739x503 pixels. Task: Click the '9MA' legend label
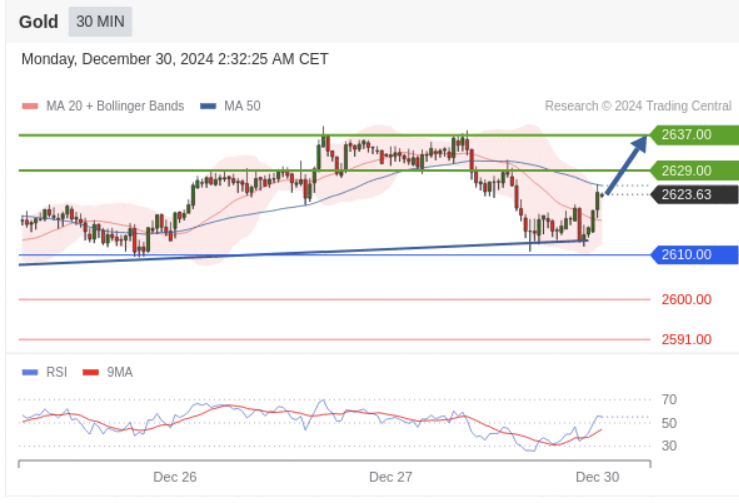(120, 372)
